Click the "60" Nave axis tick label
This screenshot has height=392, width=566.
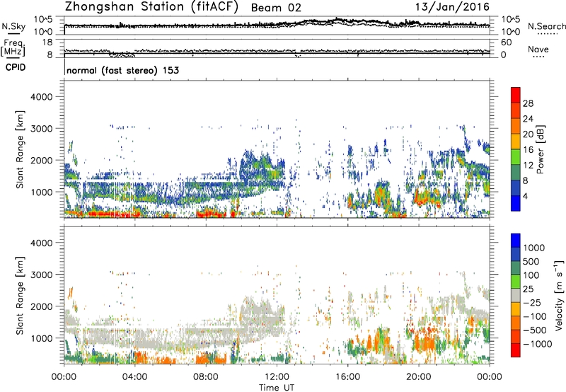coord(506,42)
